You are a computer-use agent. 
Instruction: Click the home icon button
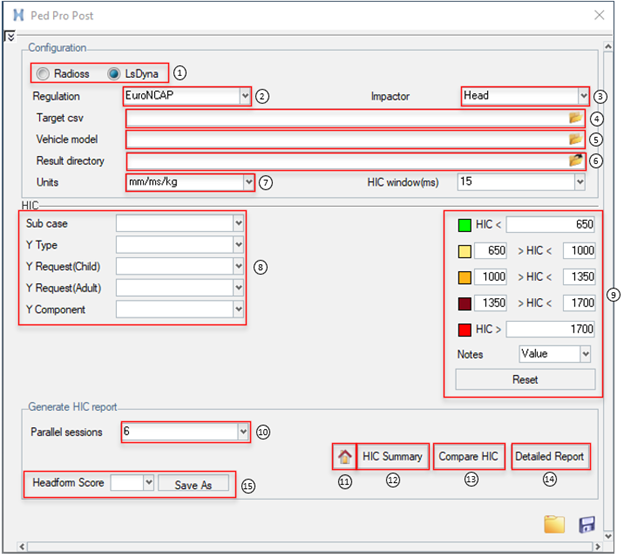point(344,457)
